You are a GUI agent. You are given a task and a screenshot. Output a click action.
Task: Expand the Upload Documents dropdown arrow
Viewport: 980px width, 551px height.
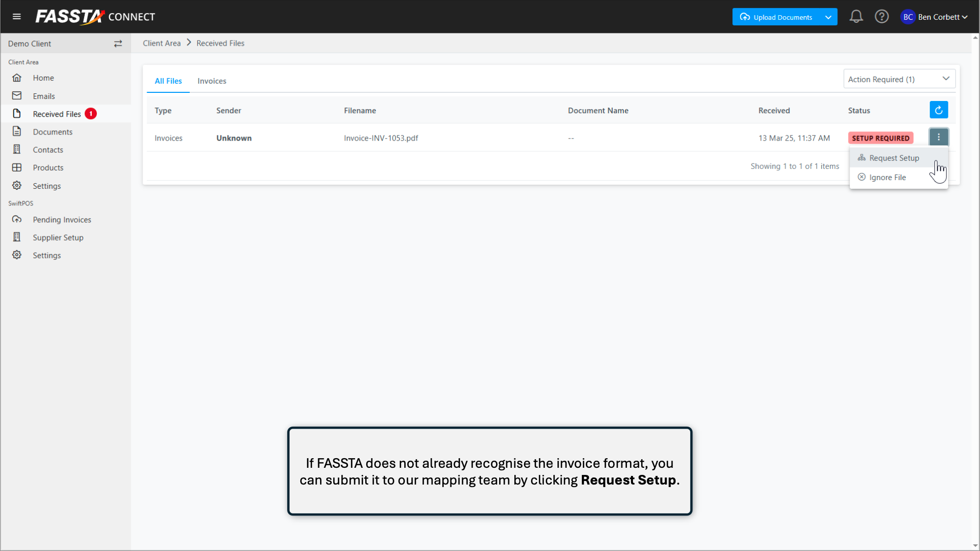[828, 17]
